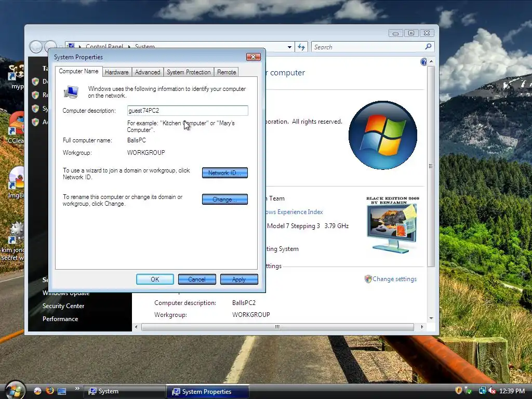Viewport: 532px width, 399px height.
Task: Click the scroll up arrow in System window
Action: pyautogui.click(x=431, y=61)
